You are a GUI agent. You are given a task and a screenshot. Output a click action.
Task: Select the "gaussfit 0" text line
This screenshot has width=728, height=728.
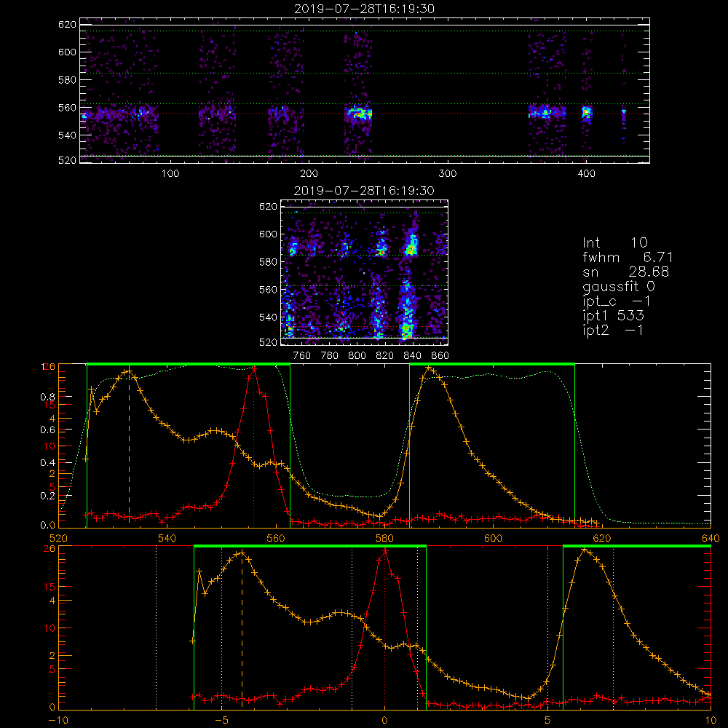[618, 287]
